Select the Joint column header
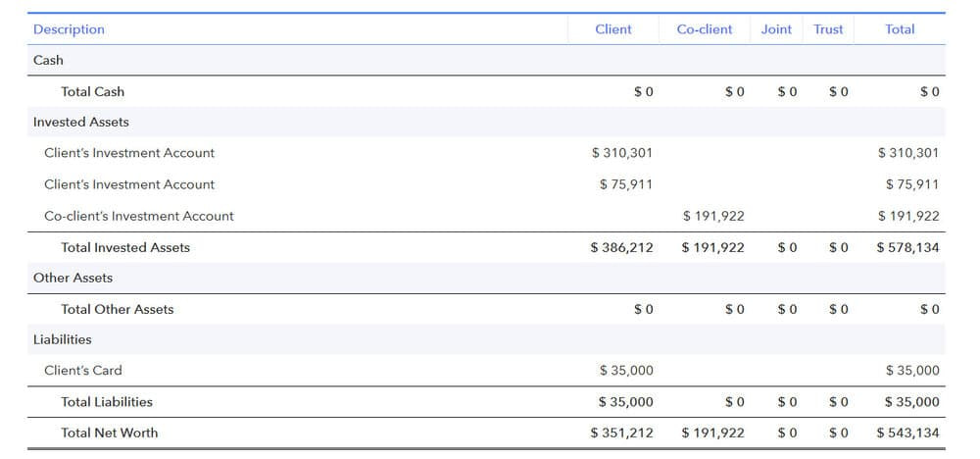 click(776, 29)
